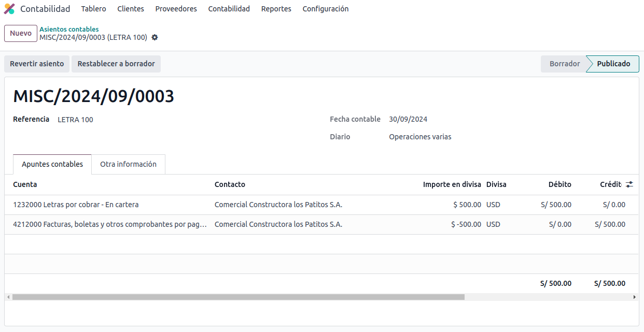
Task: Open the Contabilidad menu in the navbar
Action: coord(229,9)
